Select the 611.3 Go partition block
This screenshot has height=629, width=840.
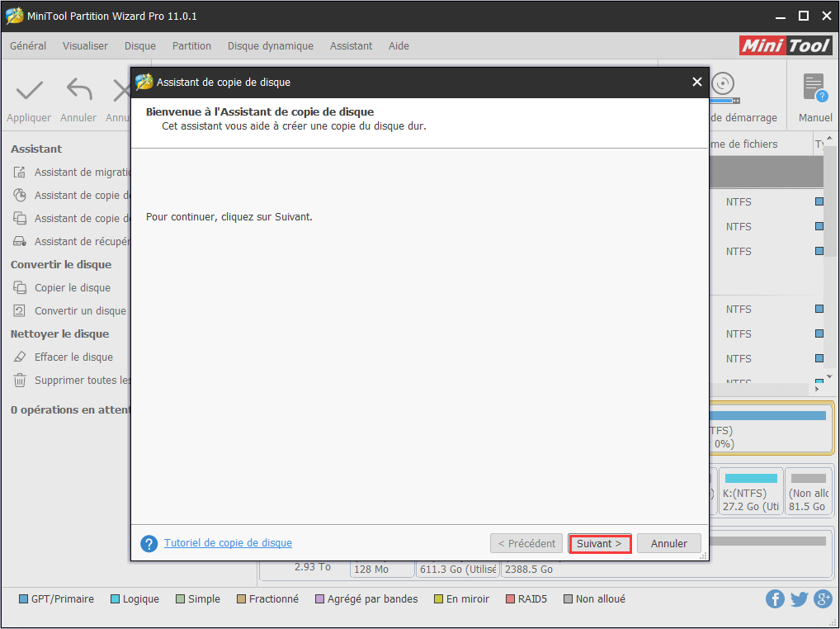457,569
